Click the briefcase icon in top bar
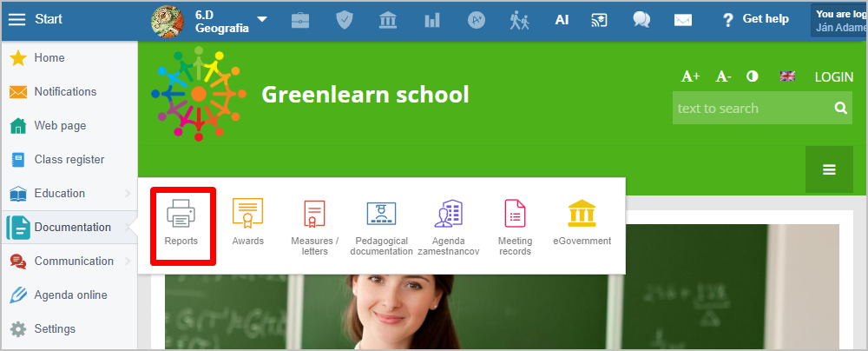The width and height of the screenshot is (868, 351). click(x=300, y=20)
